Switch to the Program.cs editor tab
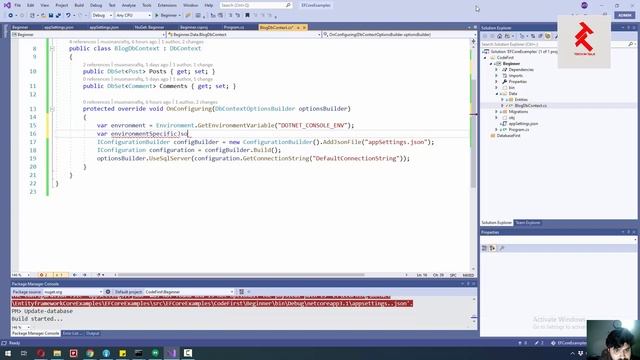 coord(234,27)
